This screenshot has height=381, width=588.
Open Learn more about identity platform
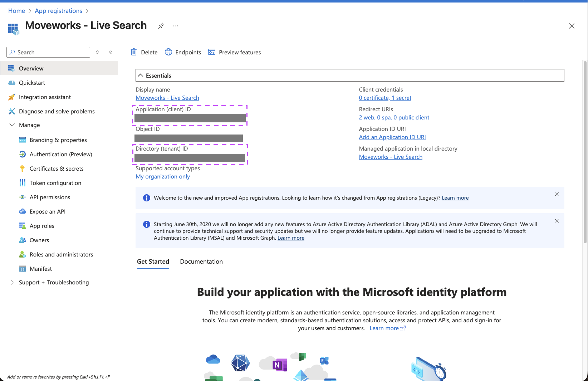tap(387, 328)
